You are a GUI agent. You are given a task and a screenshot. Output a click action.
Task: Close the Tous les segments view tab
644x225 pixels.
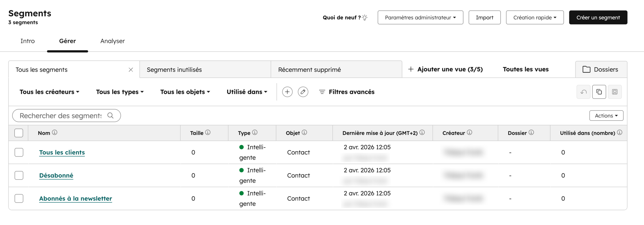tap(131, 70)
